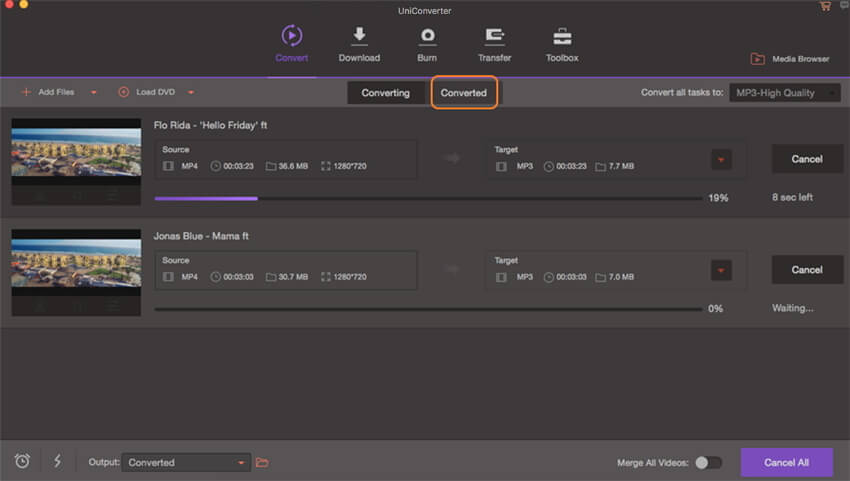This screenshot has height=481, width=850.
Task: Click Flo Rida source duration clock icon
Action: [x=216, y=166]
